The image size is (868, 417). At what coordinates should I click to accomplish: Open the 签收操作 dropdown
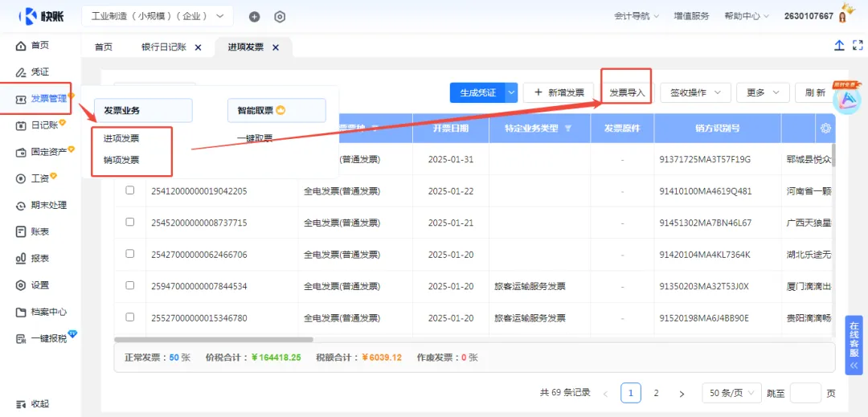pos(695,92)
